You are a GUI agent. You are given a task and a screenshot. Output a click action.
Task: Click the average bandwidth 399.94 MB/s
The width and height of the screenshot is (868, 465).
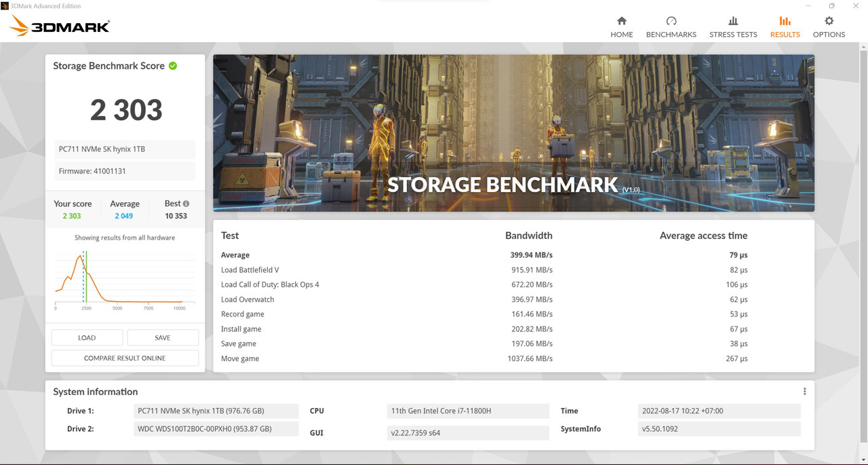pos(531,255)
